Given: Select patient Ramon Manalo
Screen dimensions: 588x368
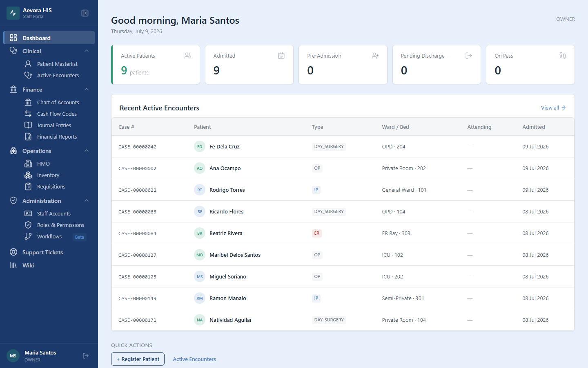Looking at the screenshot, I should 228,298.
